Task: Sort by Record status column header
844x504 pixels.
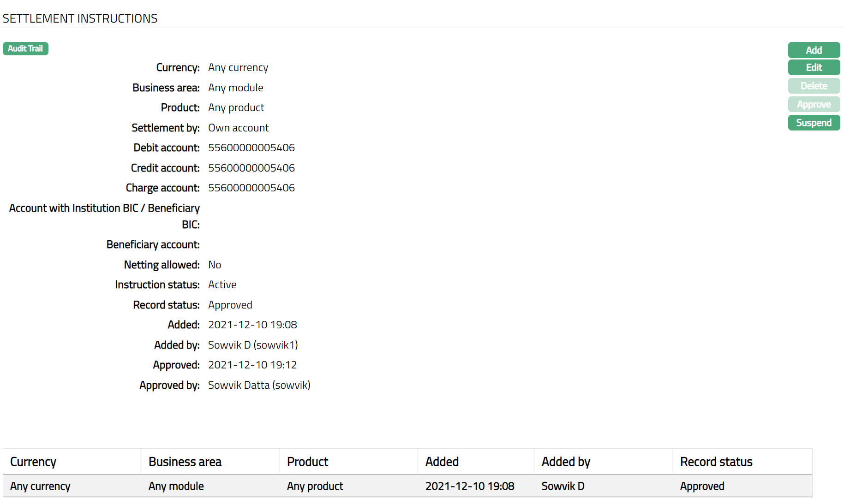Action: [716, 462]
